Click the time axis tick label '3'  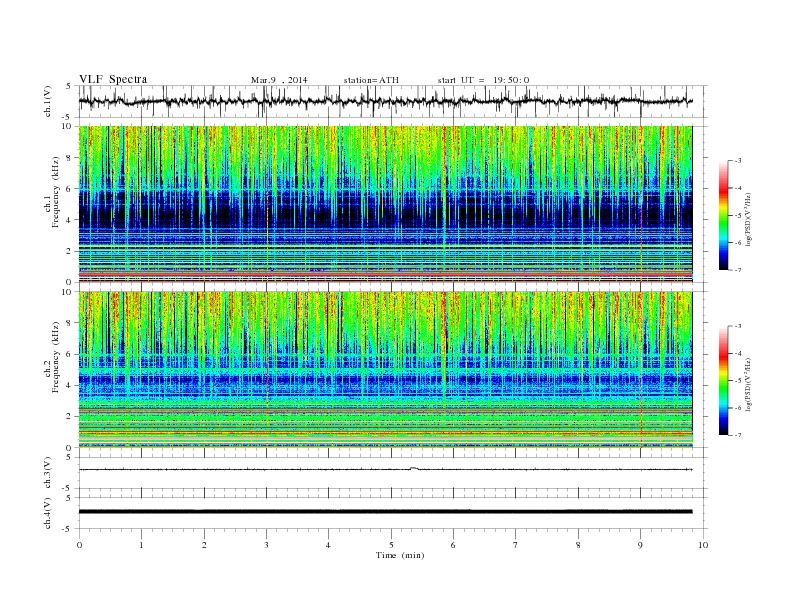[267, 545]
